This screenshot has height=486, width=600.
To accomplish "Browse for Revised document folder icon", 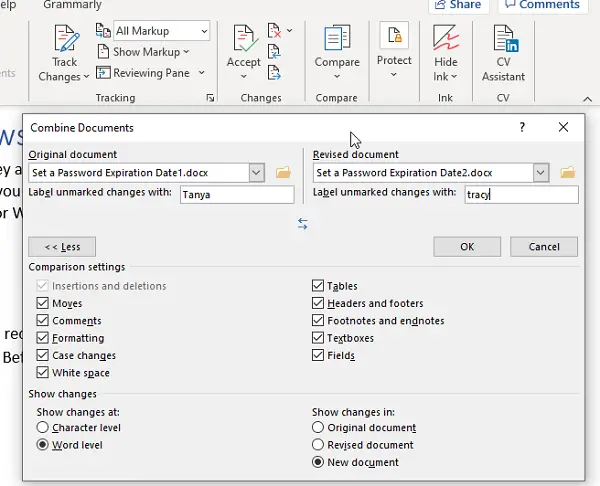I will point(567,173).
